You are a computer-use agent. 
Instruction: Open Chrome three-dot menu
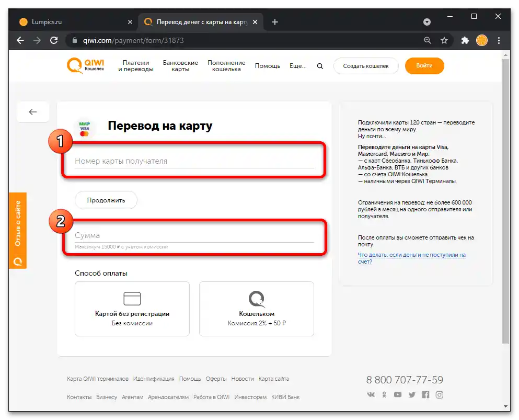coord(499,40)
